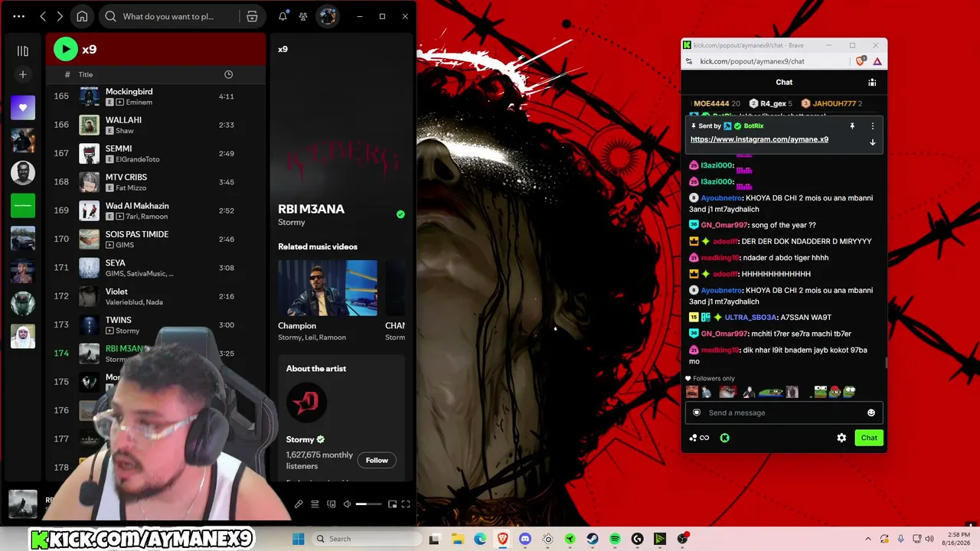The height and width of the screenshot is (551, 980).
Task: Open the Kick chat settings gear
Action: coord(841,438)
